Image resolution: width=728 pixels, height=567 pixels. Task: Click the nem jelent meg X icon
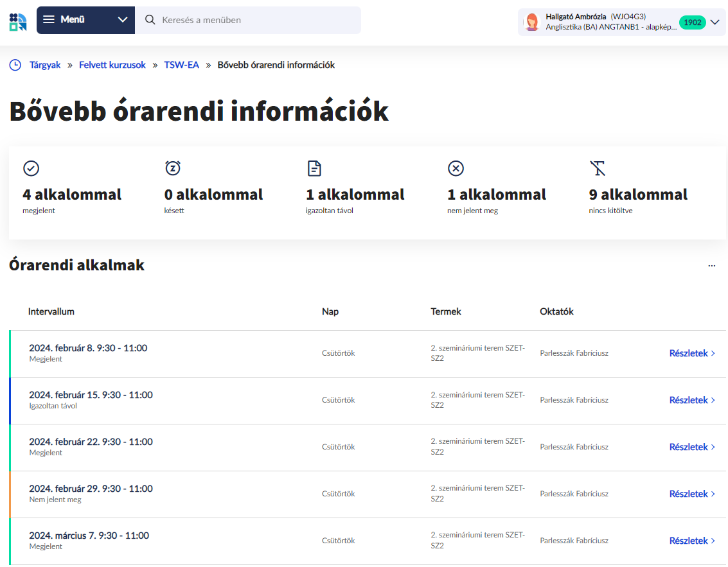click(456, 168)
